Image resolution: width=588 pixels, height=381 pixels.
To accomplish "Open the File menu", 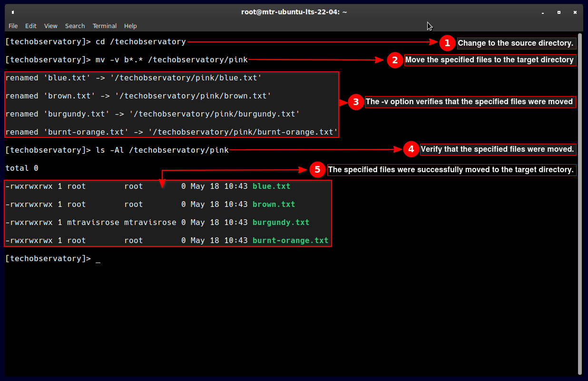I will point(13,26).
